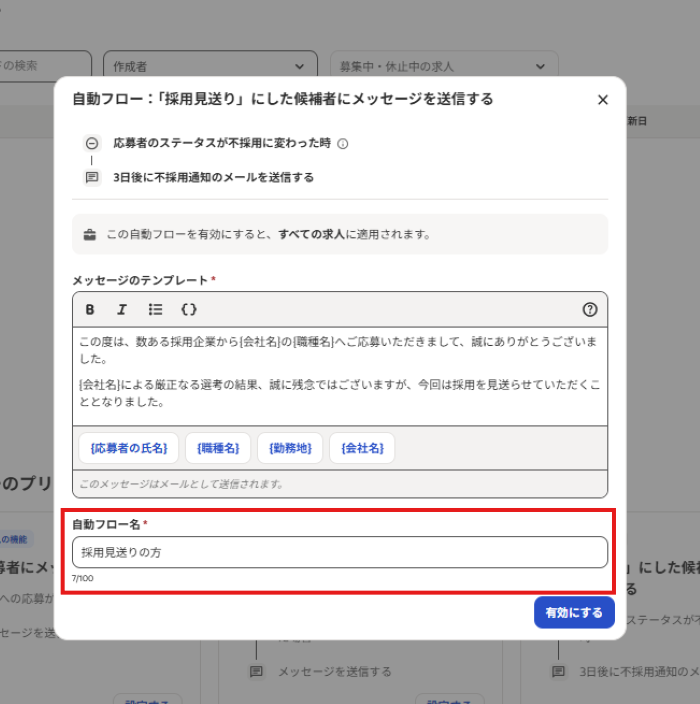Toggle italic formatting in the message editor
Image resolution: width=700 pixels, height=704 pixels.
click(x=122, y=309)
